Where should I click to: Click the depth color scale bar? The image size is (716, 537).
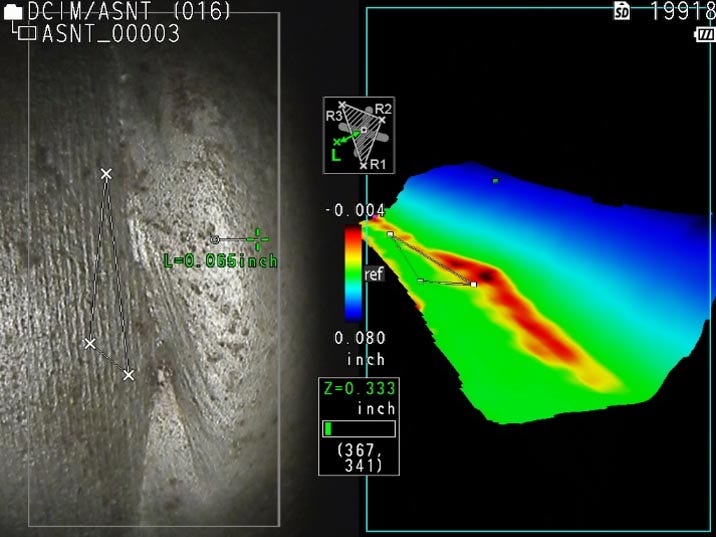353,273
